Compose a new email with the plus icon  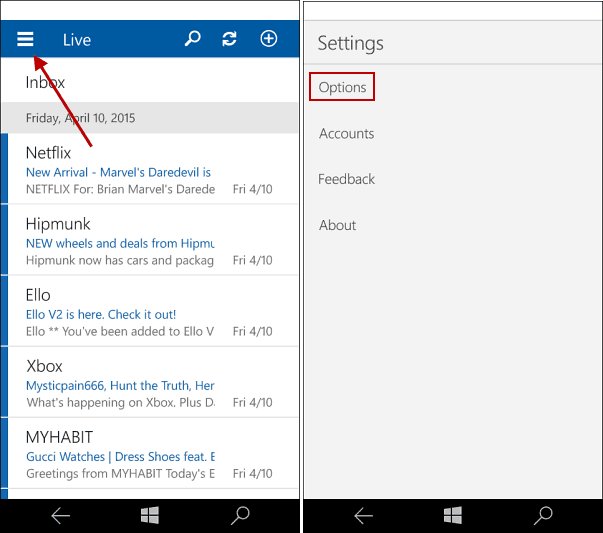268,39
